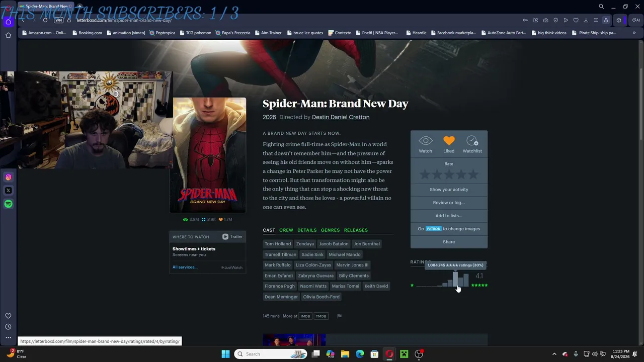Expand hidden bookmarks chevron

634,33
